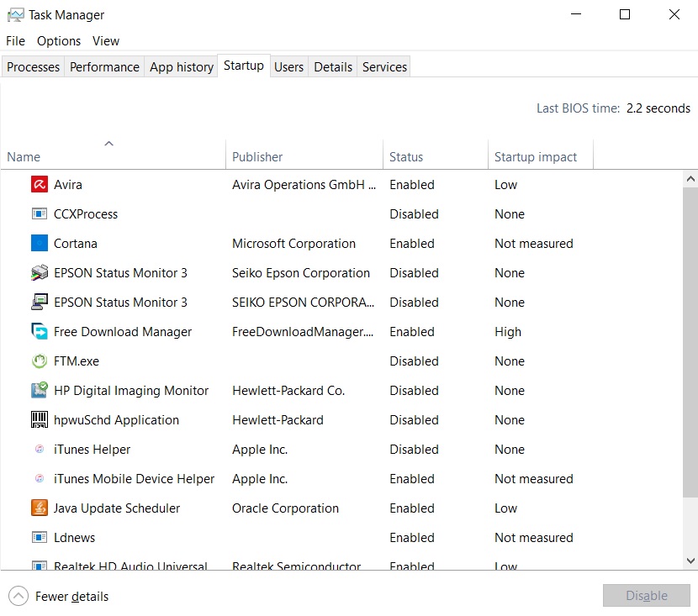Click the Last BIOS time value

tap(658, 108)
